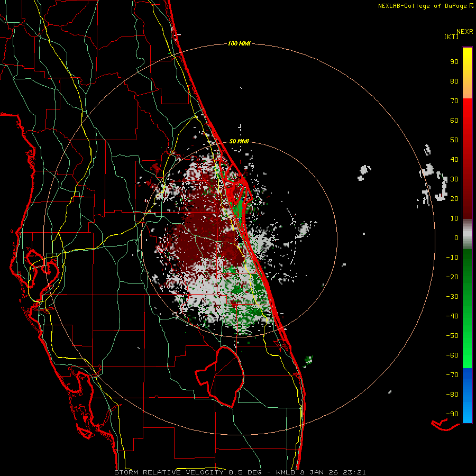Click the -20 value on the velocity scale
476x476 pixels.
click(452, 277)
